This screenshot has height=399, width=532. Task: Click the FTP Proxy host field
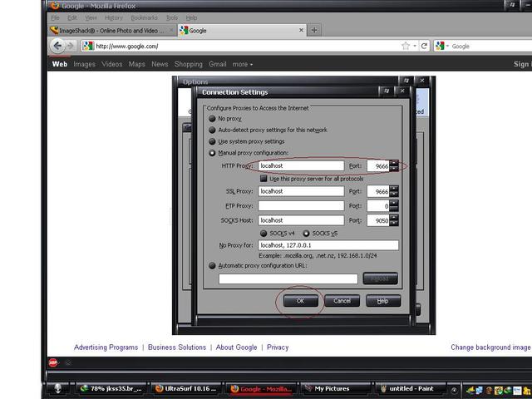click(x=301, y=206)
